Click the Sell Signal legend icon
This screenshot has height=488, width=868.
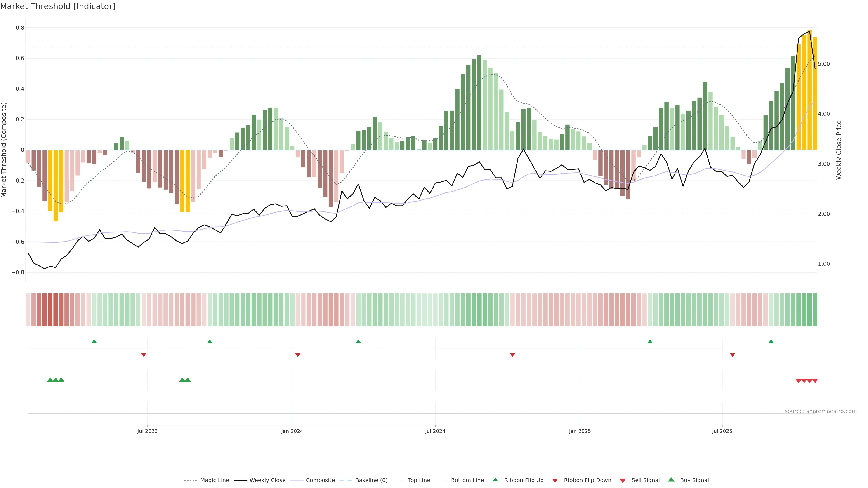pos(623,481)
